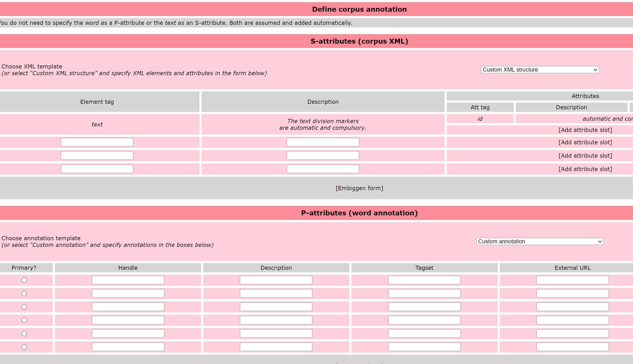Focus the second row Tagset input
This screenshot has width=633, height=364.
[424, 293]
